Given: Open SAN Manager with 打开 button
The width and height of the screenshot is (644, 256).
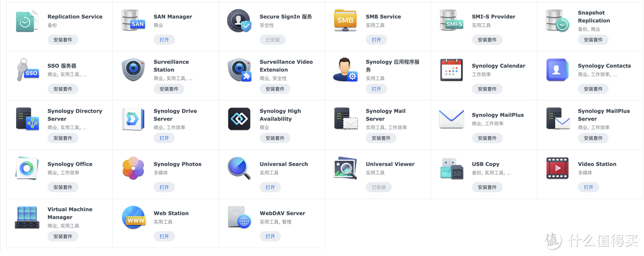Looking at the screenshot, I should (165, 40).
